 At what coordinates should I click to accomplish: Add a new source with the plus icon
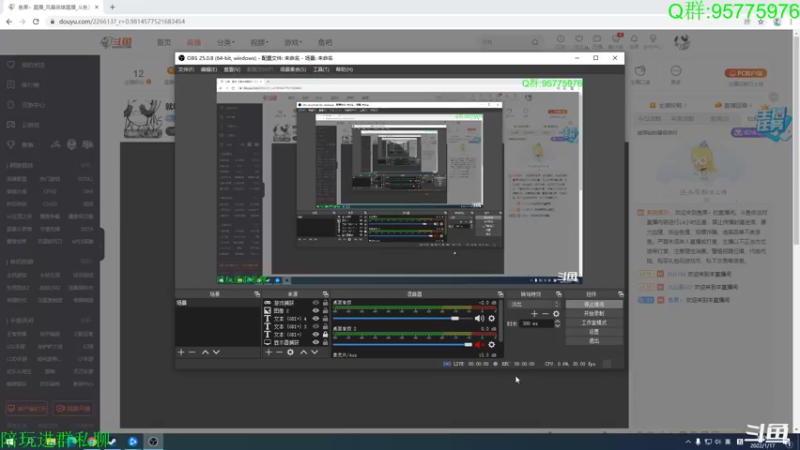coord(268,352)
